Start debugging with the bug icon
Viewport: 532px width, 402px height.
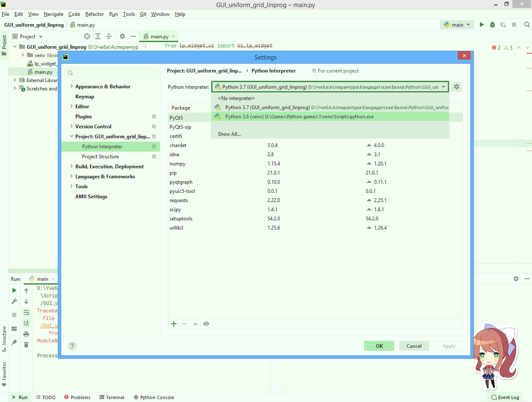(x=492, y=25)
